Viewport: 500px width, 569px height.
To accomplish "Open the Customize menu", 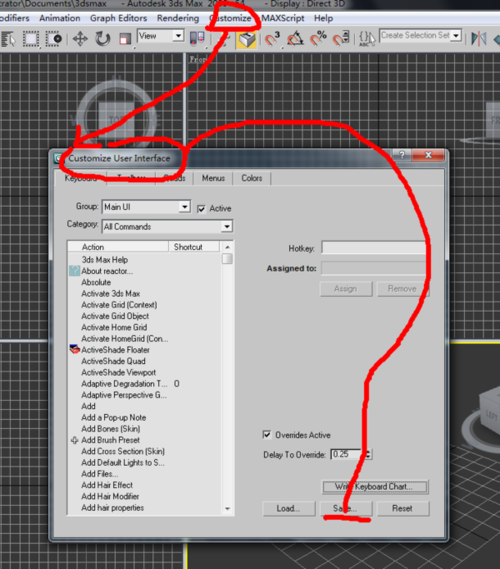I will [230, 18].
